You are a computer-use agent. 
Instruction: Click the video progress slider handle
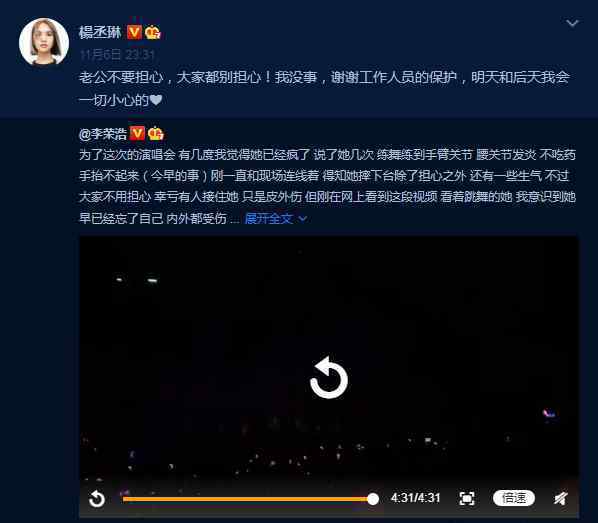tap(373, 499)
